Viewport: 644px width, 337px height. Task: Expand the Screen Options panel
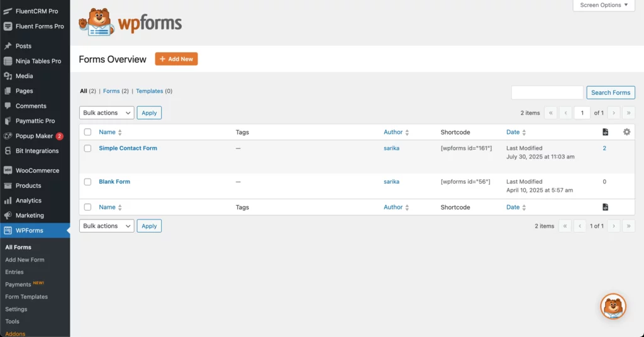pyautogui.click(x=604, y=5)
